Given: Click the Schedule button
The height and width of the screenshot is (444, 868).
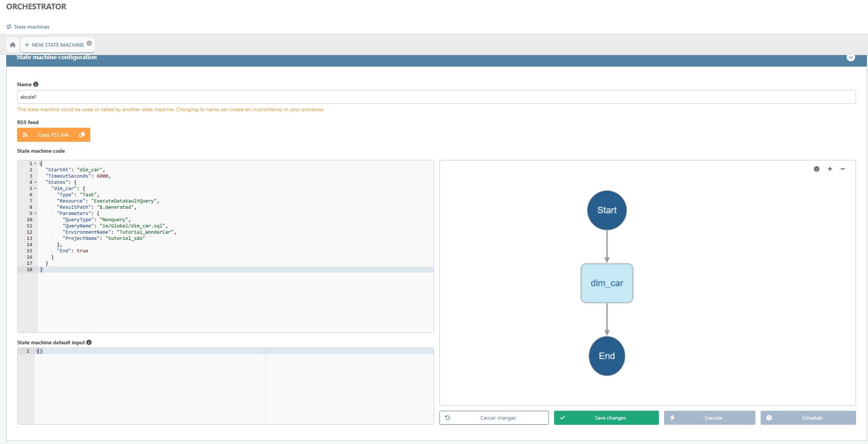Looking at the screenshot, I should (808, 418).
